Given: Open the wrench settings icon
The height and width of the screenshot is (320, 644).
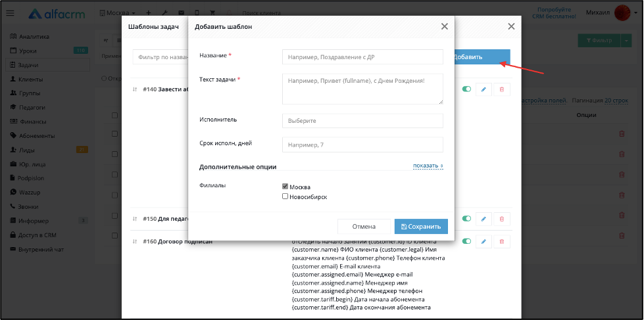Looking at the screenshot, I should tap(164, 13).
